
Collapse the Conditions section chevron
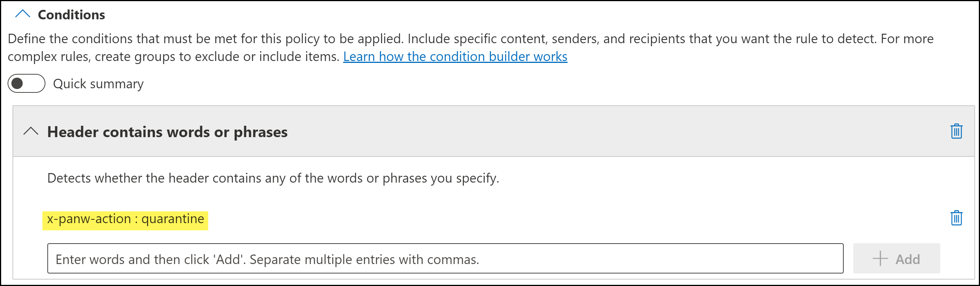click(x=22, y=14)
